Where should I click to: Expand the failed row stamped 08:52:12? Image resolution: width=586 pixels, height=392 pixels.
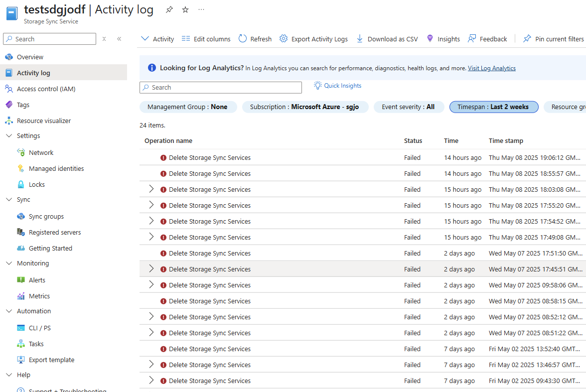coord(151,316)
